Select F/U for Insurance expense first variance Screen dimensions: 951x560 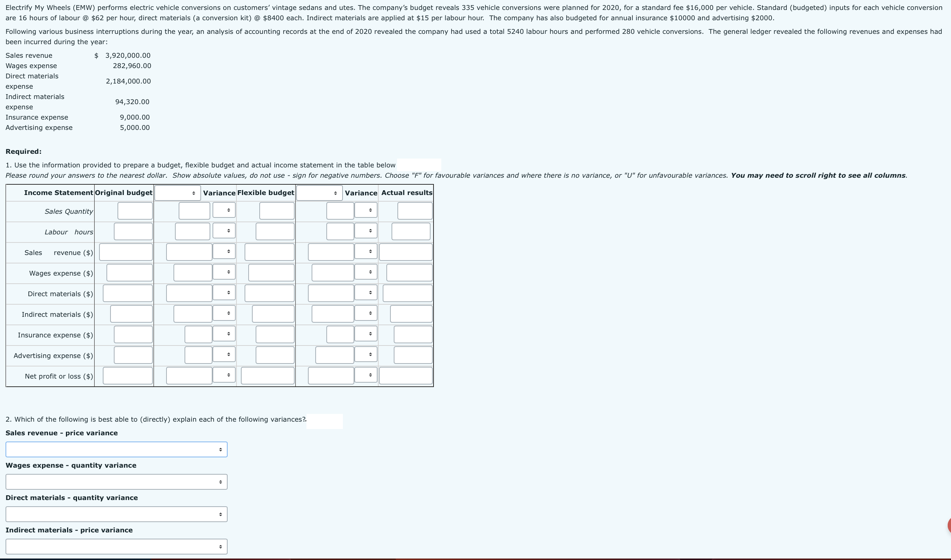[x=224, y=334]
